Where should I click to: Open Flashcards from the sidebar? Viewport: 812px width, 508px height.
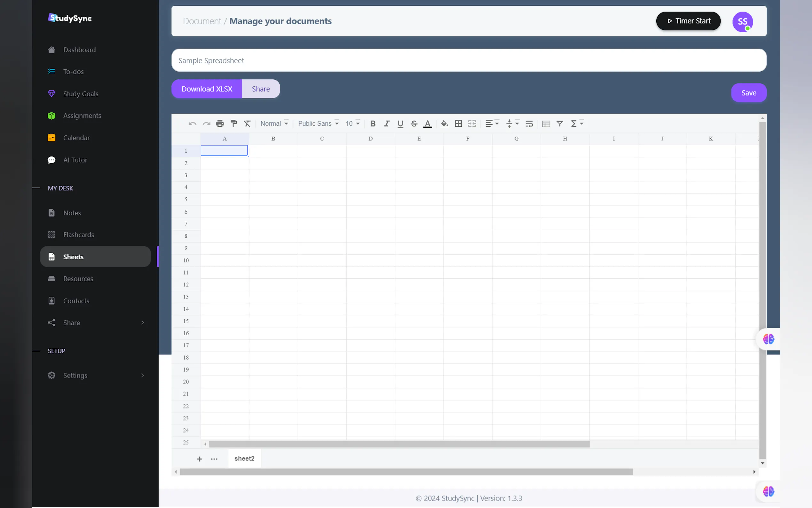click(x=79, y=234)
